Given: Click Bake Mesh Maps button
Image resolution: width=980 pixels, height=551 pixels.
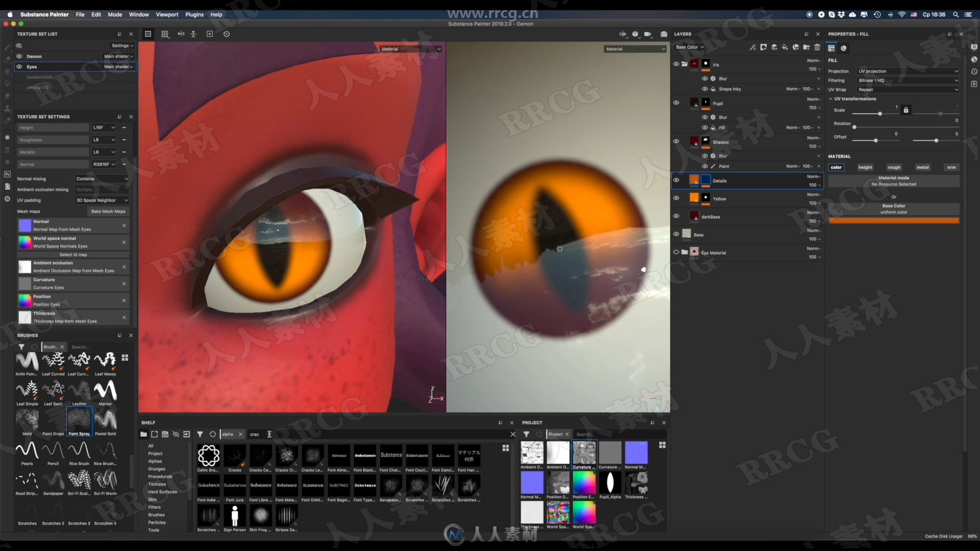Looking at the screenshot, I should point(108,211).
